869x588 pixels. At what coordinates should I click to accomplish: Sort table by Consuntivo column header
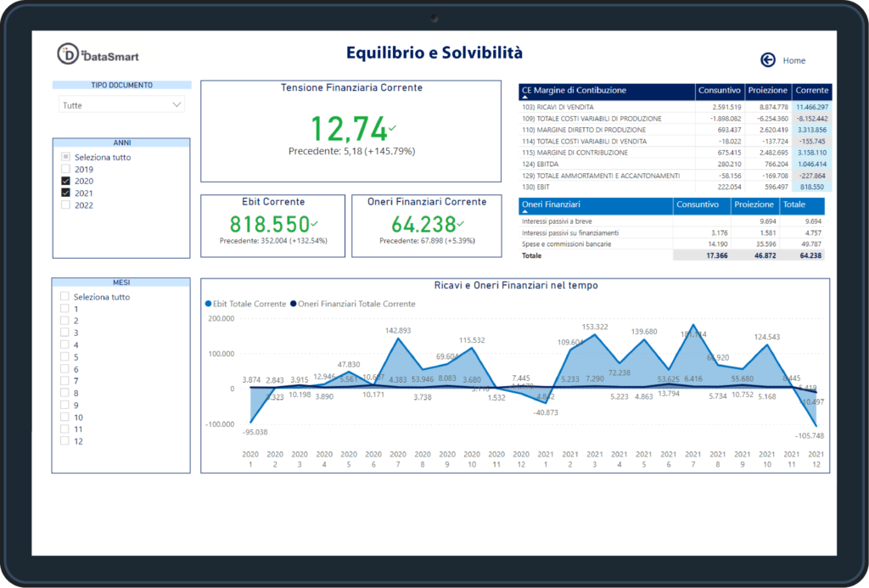point(719,90)
